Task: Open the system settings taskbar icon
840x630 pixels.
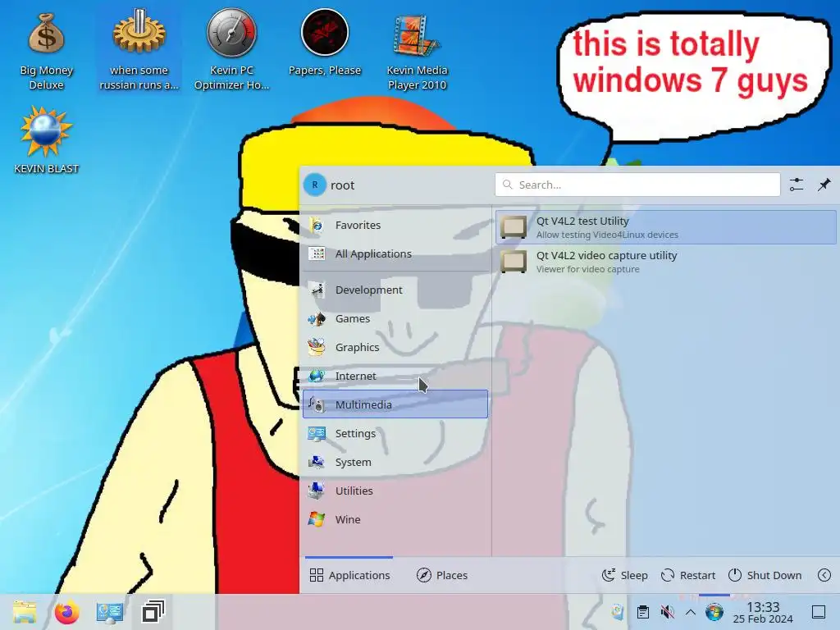Action: tap(110, 612)
